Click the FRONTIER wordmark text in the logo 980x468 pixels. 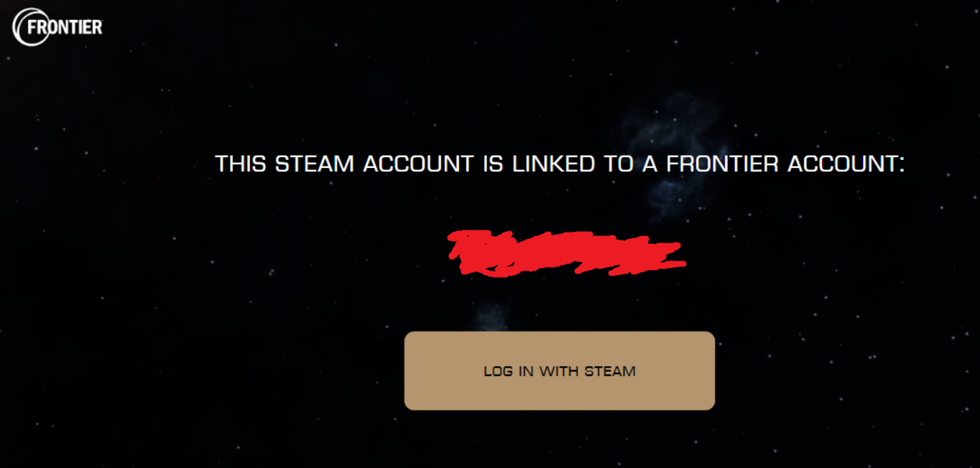65,27
